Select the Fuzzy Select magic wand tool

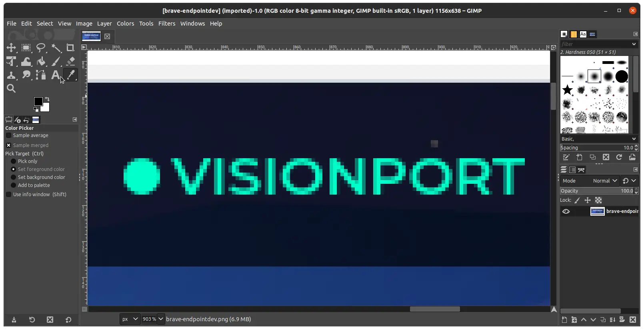(x=56, y=48)
